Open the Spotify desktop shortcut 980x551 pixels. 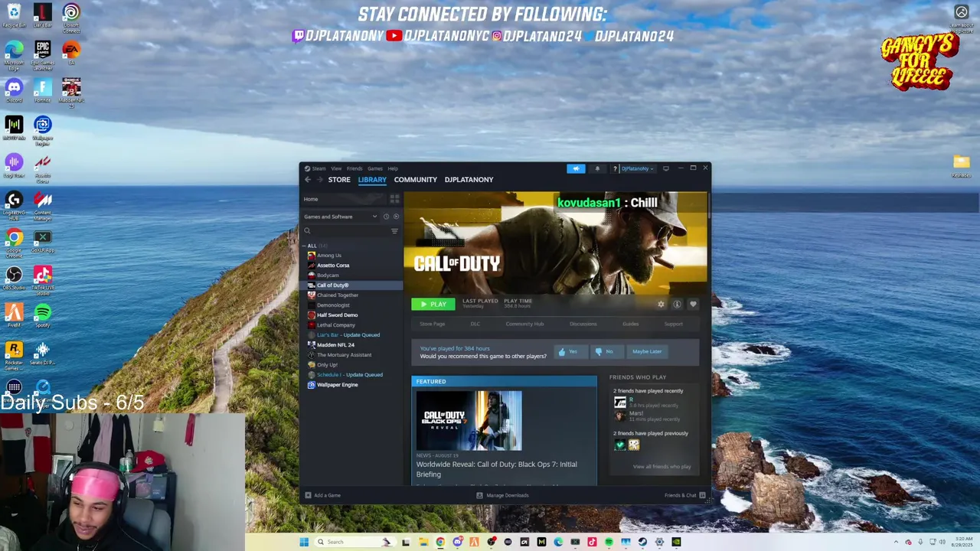point(43,314)
